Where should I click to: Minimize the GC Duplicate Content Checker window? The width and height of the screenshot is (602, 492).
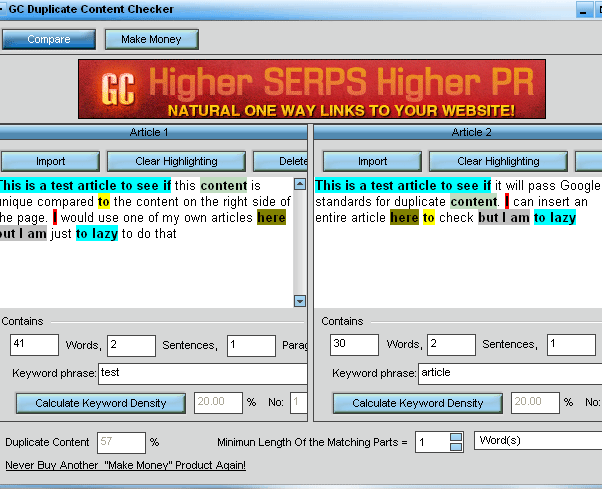pos(584,10)
